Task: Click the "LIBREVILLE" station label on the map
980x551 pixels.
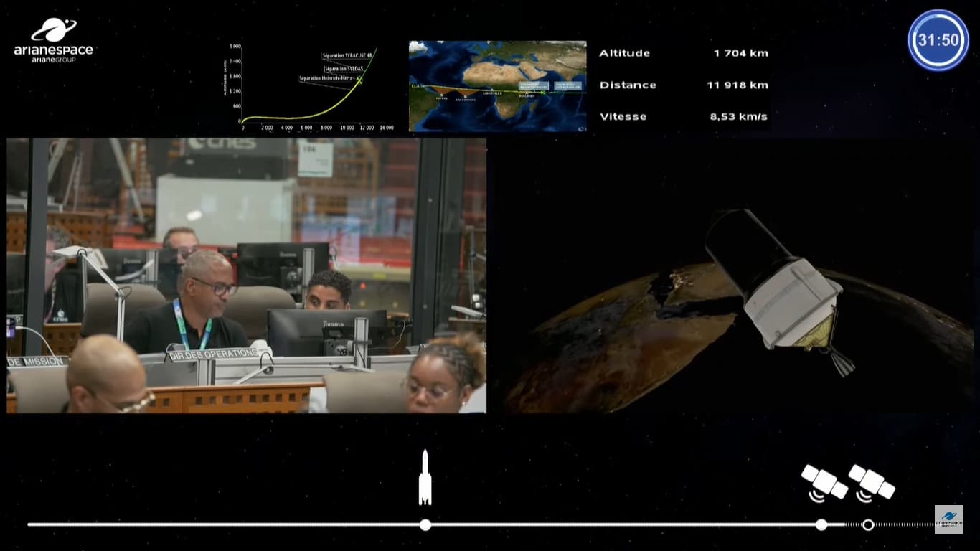Action: tap(493, 93)
